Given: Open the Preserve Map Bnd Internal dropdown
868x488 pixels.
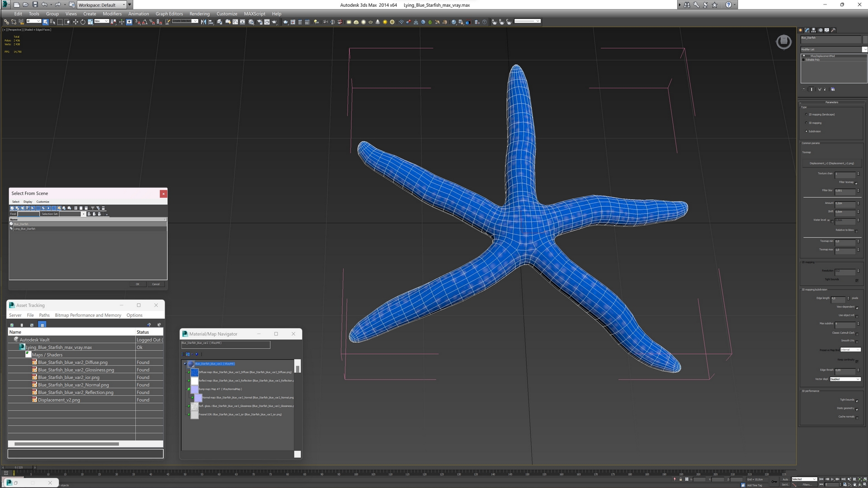Looking at the screenshot, I should (x=850, y=350).
